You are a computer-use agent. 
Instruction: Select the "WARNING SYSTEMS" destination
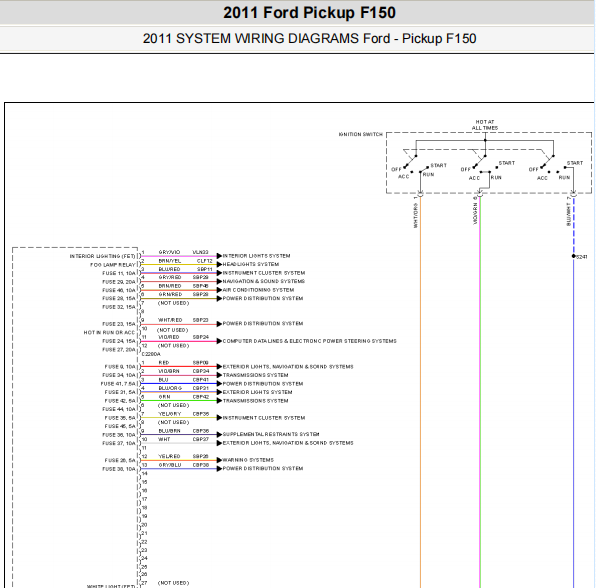coord(248,460)
